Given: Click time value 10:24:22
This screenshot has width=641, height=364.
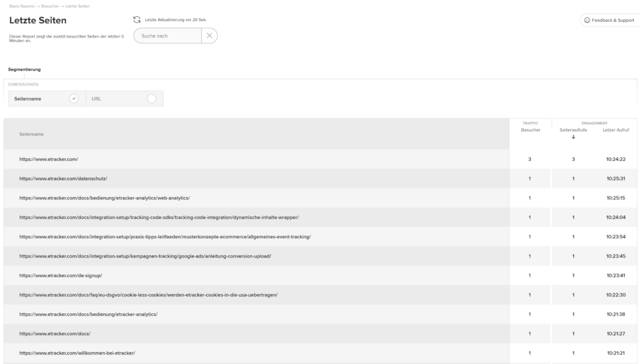Looking at the screenshot, I should 616,159.
